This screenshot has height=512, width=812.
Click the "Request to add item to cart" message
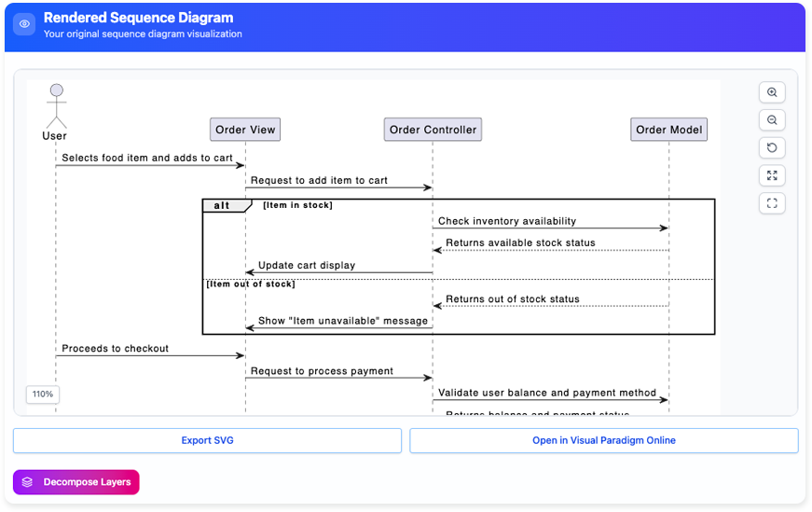point(319,180)
